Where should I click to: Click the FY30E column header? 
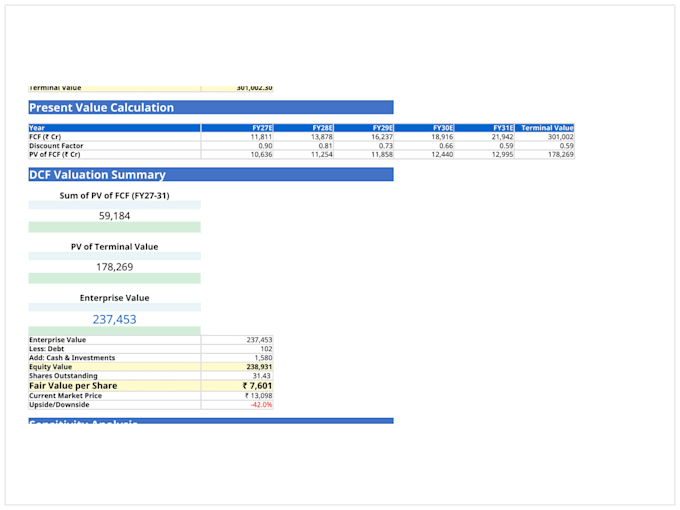(424, 128)
